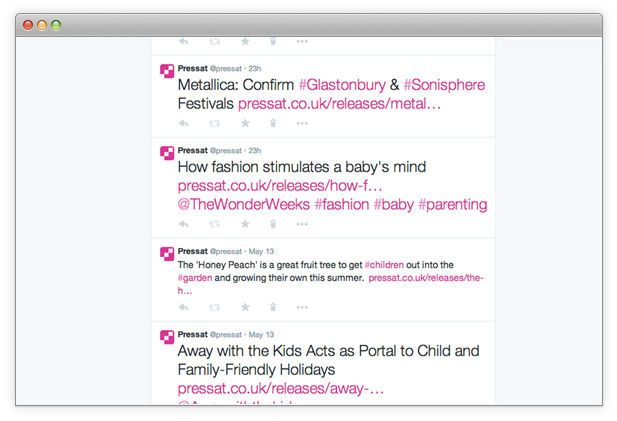
Task: Click May 13 timestamp on Honey Peach tweet
Action: pyautogui.click(x=261, y=251)
